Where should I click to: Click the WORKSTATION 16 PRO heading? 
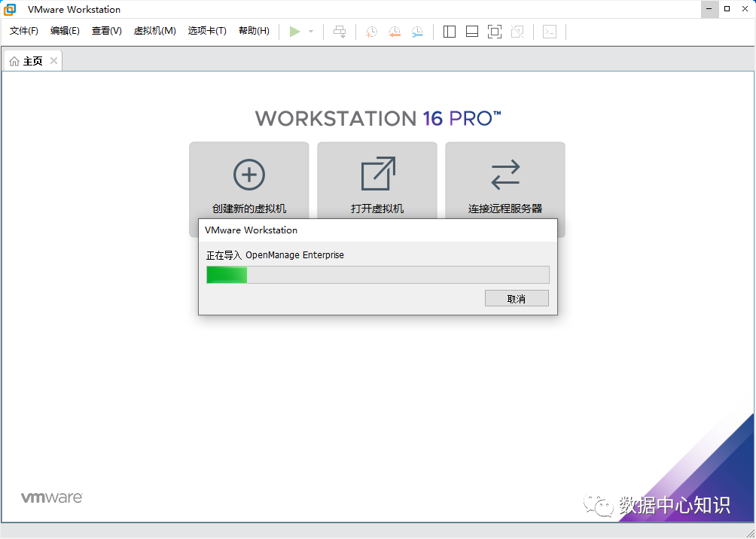tap(378, 119)
